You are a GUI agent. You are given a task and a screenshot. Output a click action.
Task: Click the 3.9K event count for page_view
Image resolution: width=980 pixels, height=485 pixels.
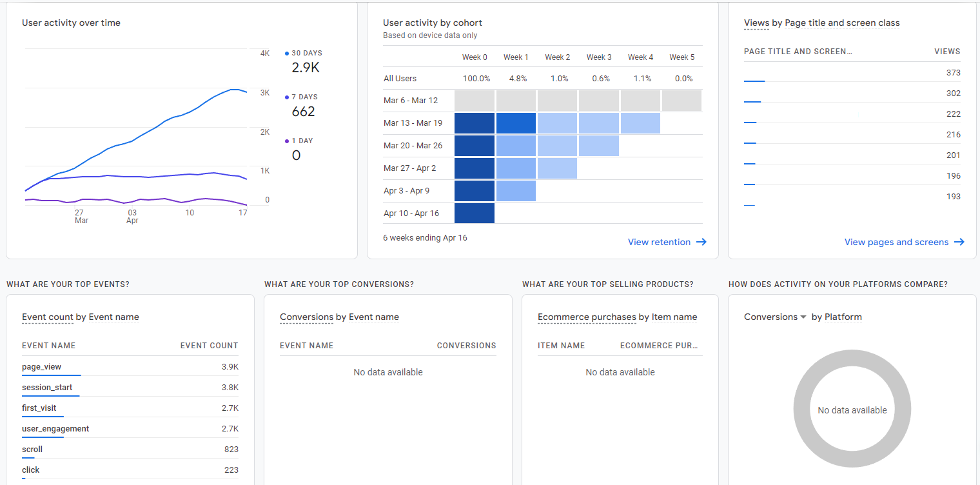(230, 366)
